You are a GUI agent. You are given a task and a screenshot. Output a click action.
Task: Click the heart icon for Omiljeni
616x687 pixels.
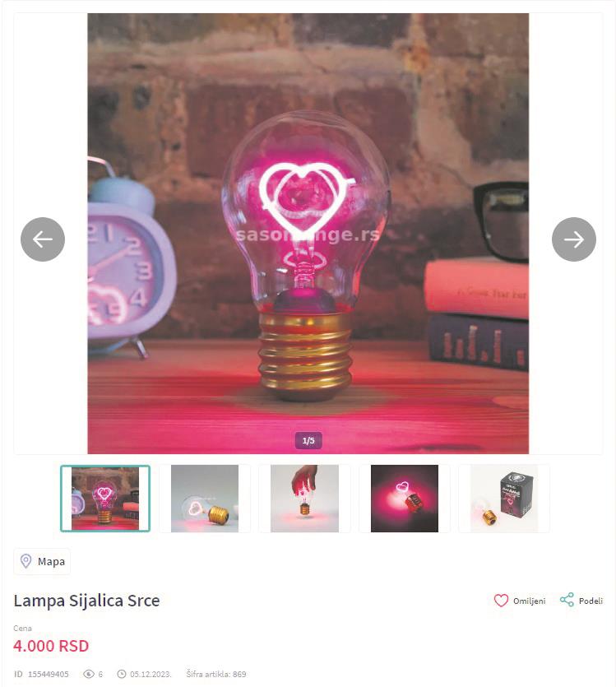click(x=501, y=601)
